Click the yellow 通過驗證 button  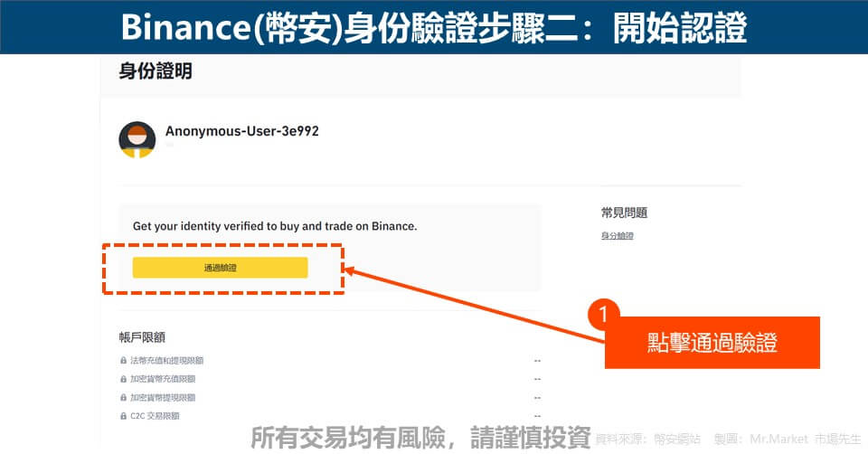[x=220, y=268]
